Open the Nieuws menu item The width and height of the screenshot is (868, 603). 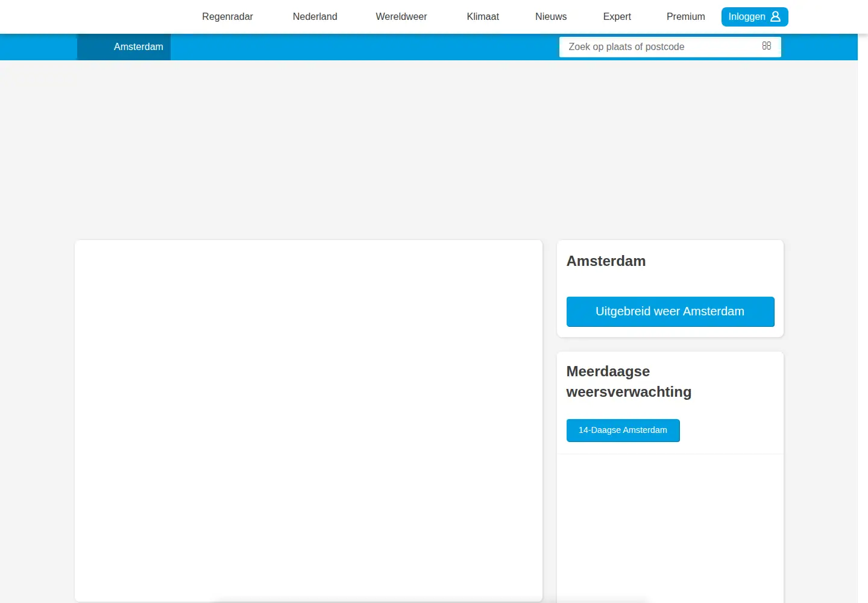(551, 17)
